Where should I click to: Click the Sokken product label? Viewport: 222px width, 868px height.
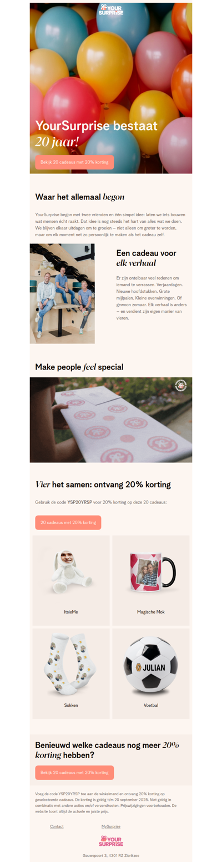(71, 705)
